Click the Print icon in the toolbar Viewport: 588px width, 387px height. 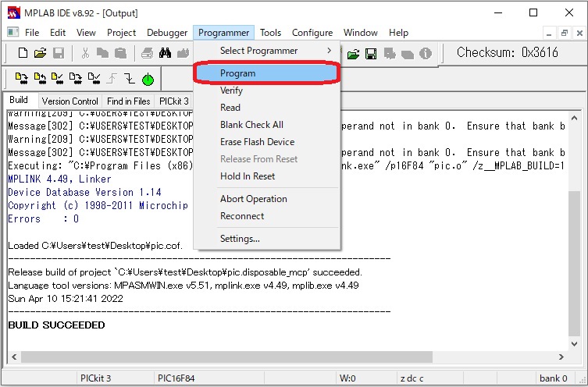[147, 54]
